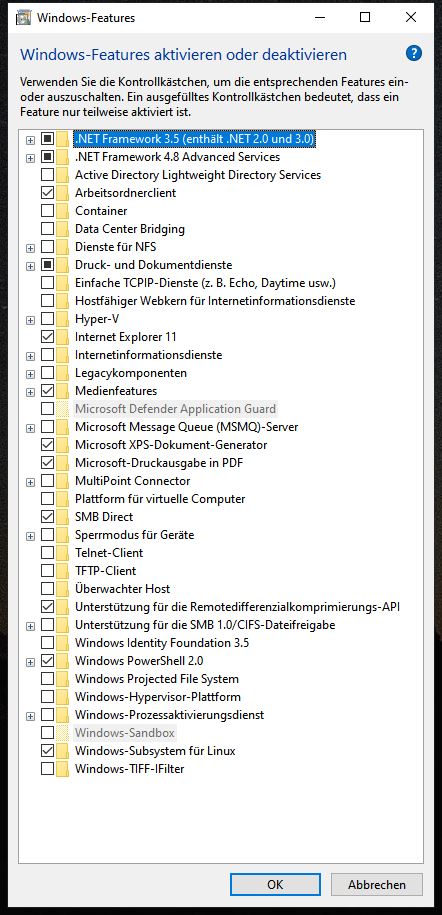Click folder icon beside Microsoft XPS-Dokument-Generator

coord(62,445)
